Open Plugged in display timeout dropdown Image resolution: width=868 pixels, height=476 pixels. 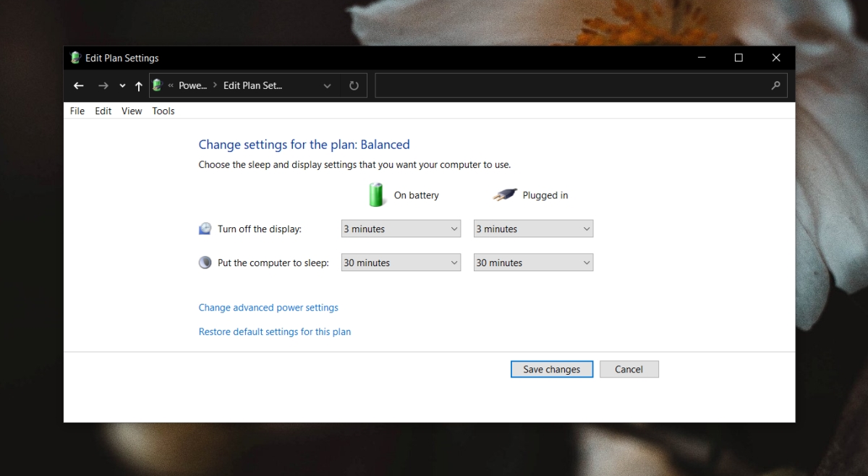533,229
